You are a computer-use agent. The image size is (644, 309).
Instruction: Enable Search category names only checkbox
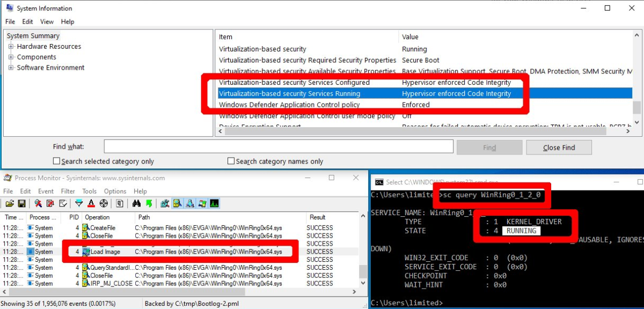pyautogui.click(x=231, y=161)
